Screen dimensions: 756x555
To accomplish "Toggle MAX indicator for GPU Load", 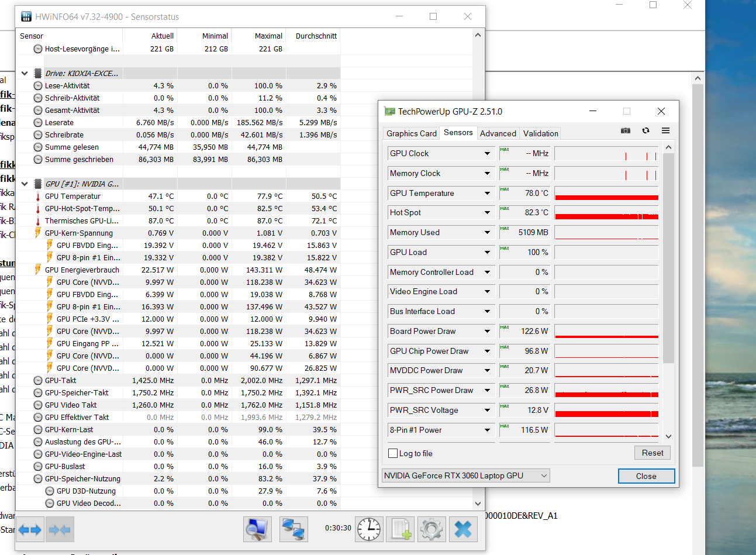I will [x=505, y=249].
